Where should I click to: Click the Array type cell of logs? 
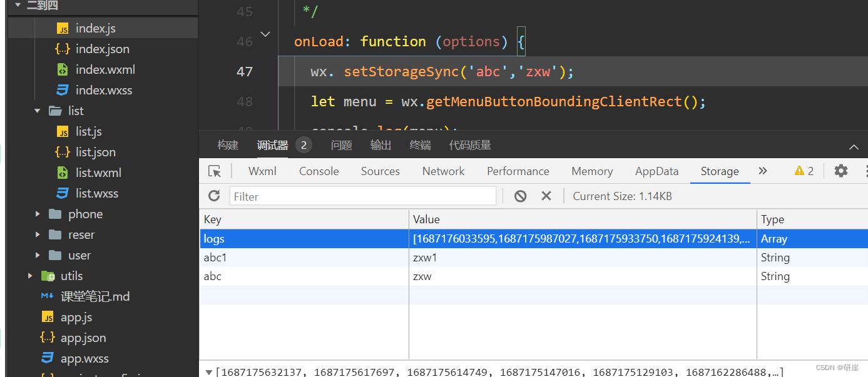(812, 239)
